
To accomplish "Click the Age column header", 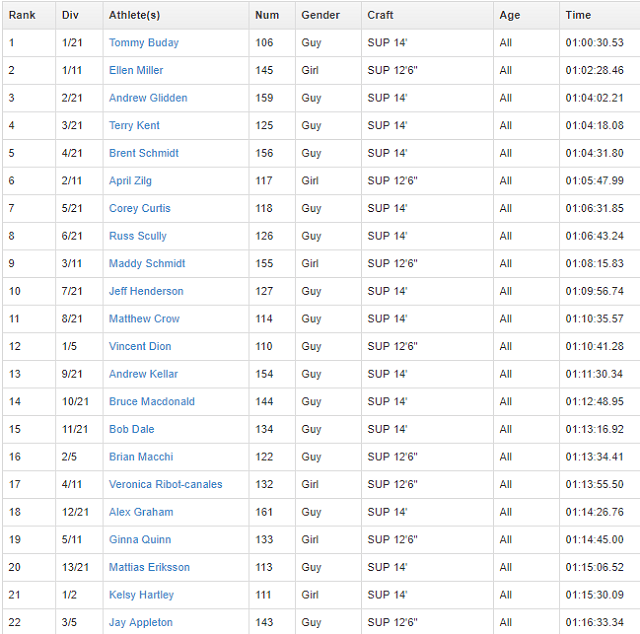I will (x=510, y=15).
